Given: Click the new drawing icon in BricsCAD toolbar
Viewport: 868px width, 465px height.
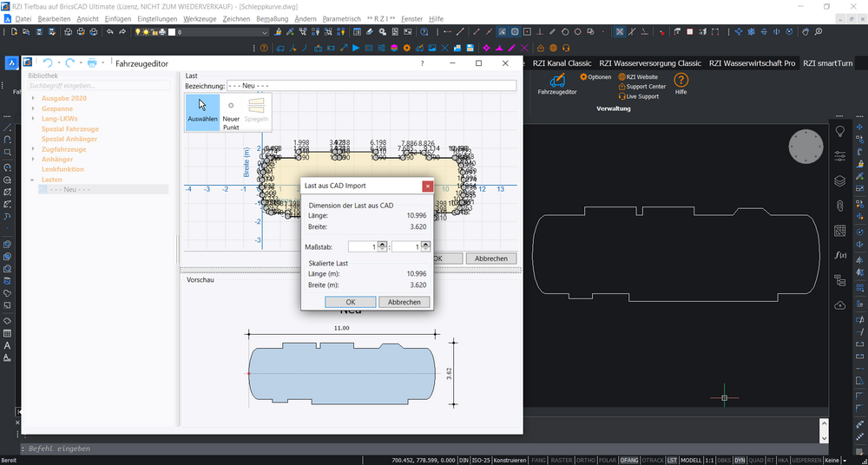Looking at the screenshot, I should click(x=15, y=32).
